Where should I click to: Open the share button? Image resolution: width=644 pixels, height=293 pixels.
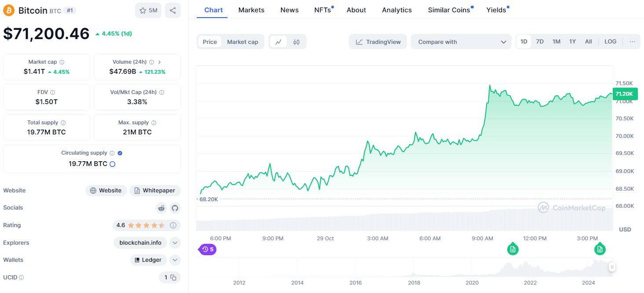click(173, 10)
